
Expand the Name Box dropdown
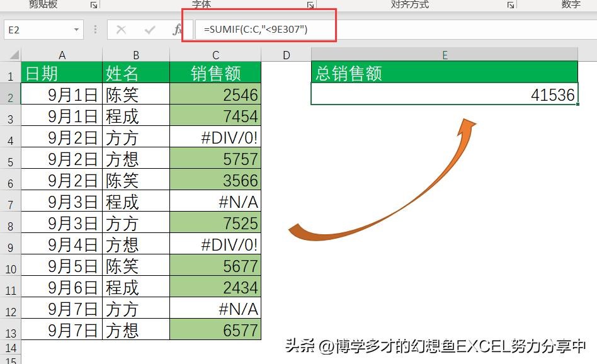coord(77,30)
